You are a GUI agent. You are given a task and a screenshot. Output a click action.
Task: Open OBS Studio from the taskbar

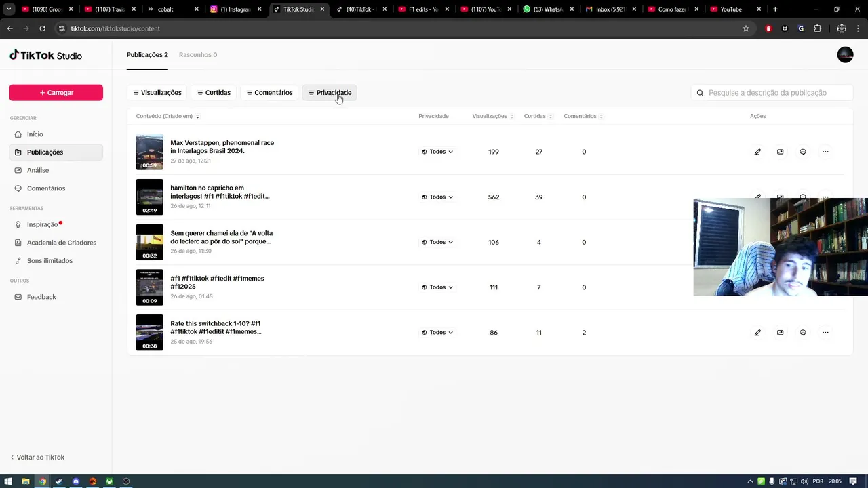(x=126, y=481)
